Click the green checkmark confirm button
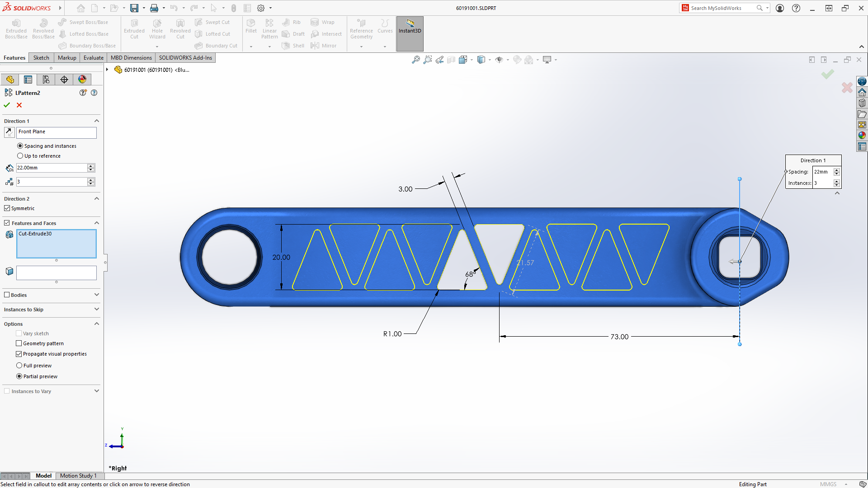Viewport: 868px width, 488px height. pyautogui.click(x=8, y=105)
